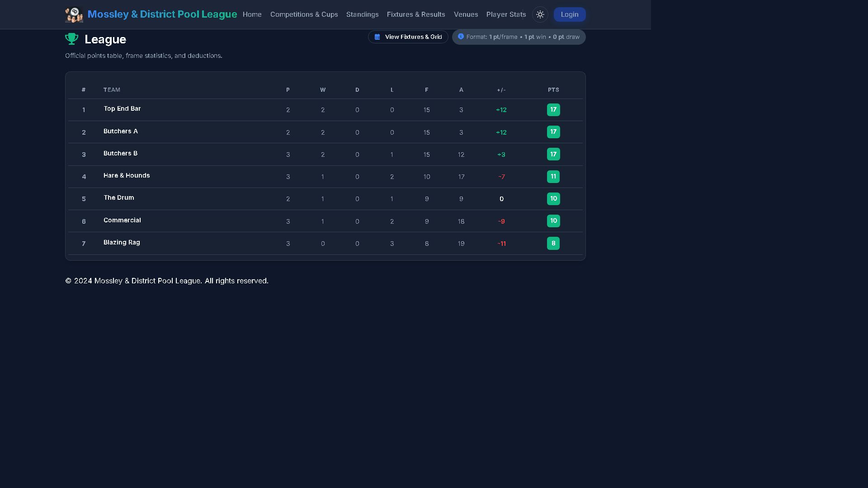
Task: Click The Drum's 10 points badge
Action: click(x=553, y=199)
